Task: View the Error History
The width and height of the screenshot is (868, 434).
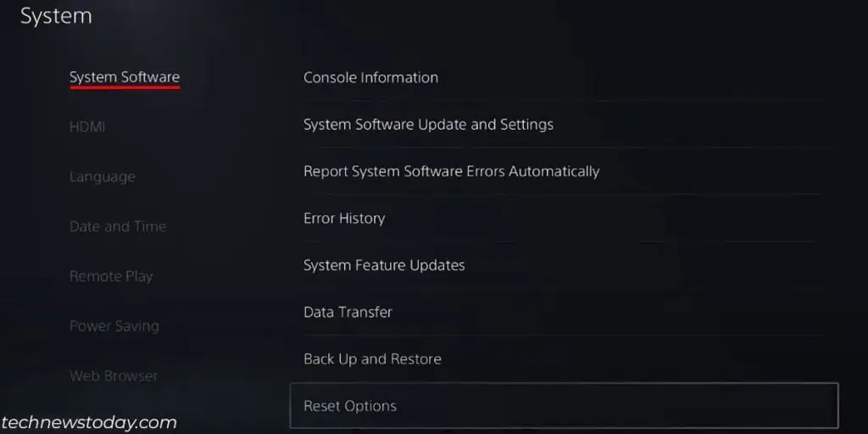Action: [x=344, y=218]
